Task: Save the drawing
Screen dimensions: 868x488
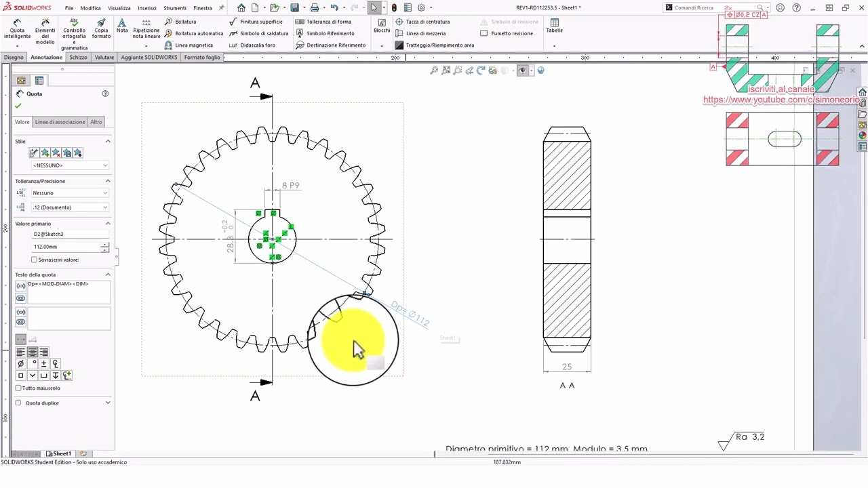Action: pyautogui.click(x=294, y=8)
